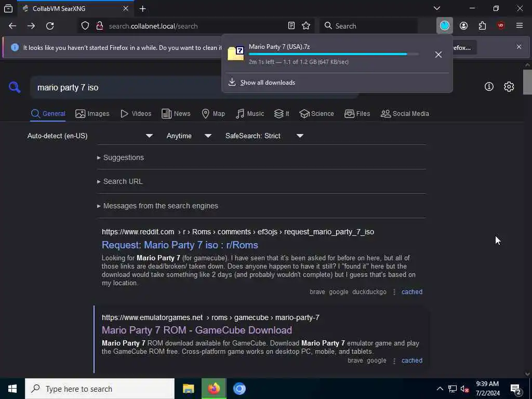The width and height of the screenshot is (532, 399).
Task: Open the Firefox account icon
Action: 463,26
